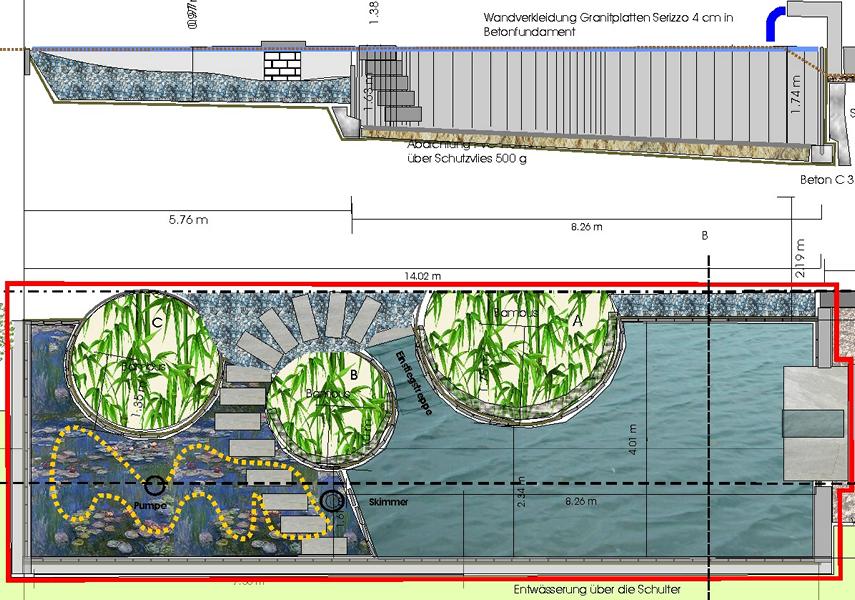
Task: Select the '8.26 m' dimension beside '5.76 m'
Action: click(587, 227)
